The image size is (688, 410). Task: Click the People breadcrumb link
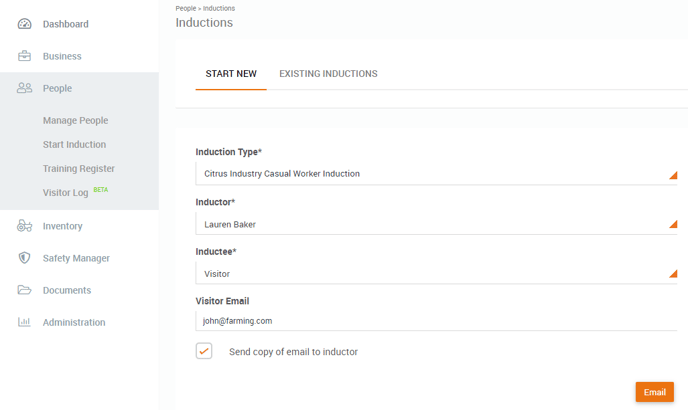point(186,8)
